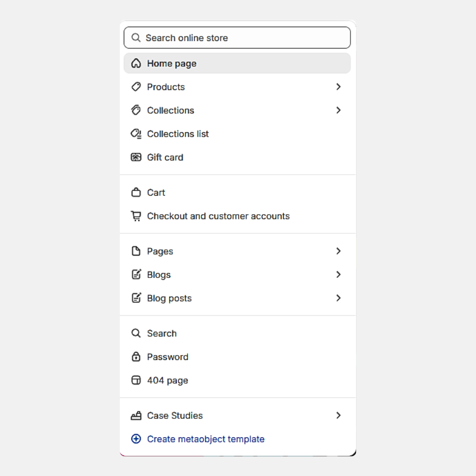Click the Checkout shopping cart icon
The image size is (476, 476).
(136, 216)
